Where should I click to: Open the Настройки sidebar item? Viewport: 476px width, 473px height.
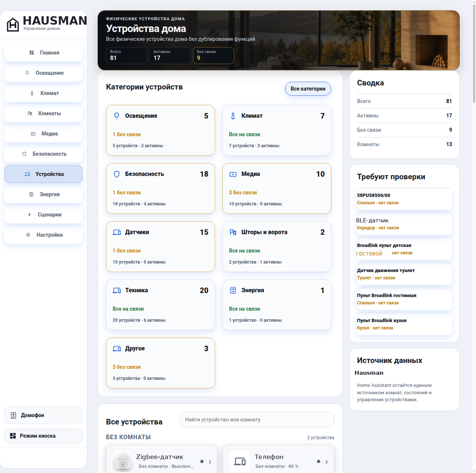(x=44, y=235)
